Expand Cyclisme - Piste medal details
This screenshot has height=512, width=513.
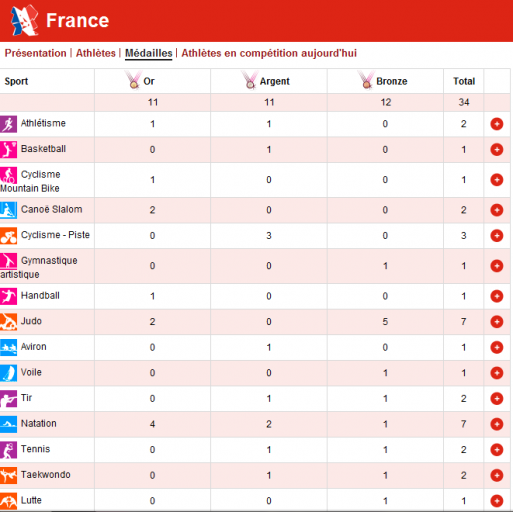496,236
